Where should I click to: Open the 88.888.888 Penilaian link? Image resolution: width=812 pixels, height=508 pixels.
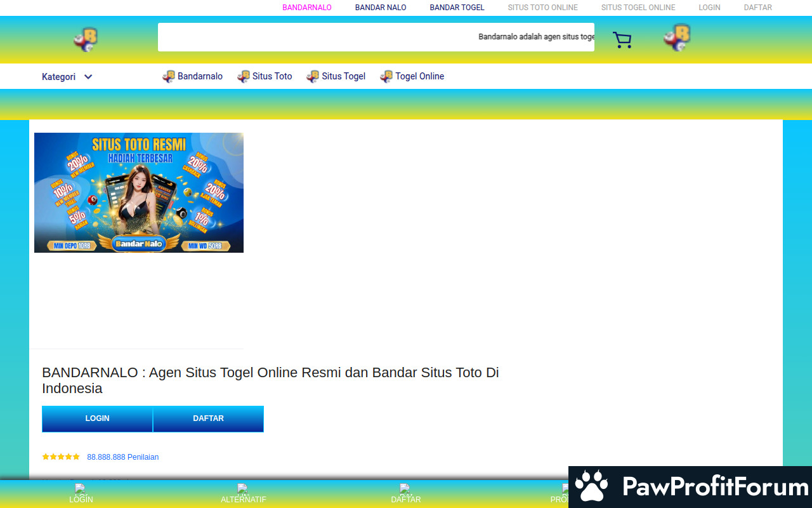122,457
